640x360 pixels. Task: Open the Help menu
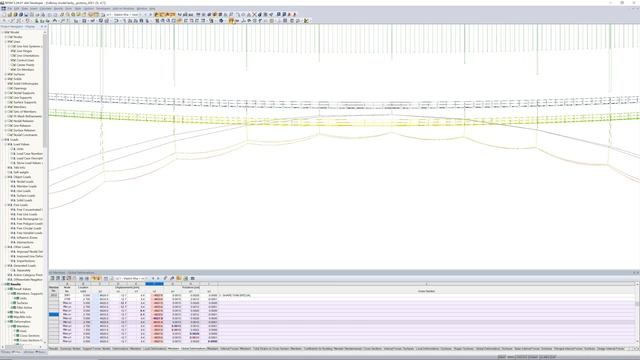[x=152, y=8]
